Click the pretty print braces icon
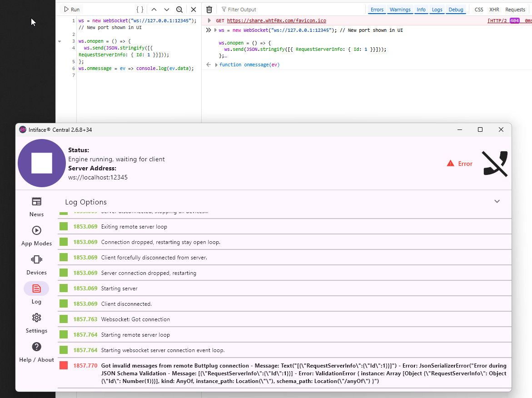 pos(140,10)
